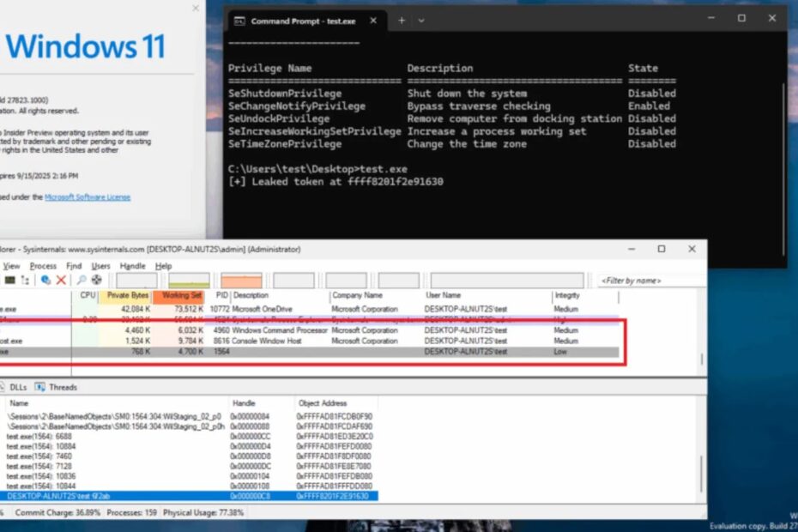Screen dimensions: 798x532
Task: Sort by the CPU column header
Action: point(87,295)
